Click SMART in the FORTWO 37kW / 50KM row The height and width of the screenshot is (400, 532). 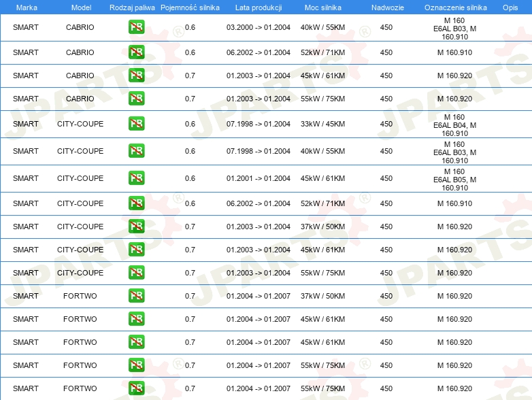click(x=25, y=296)
